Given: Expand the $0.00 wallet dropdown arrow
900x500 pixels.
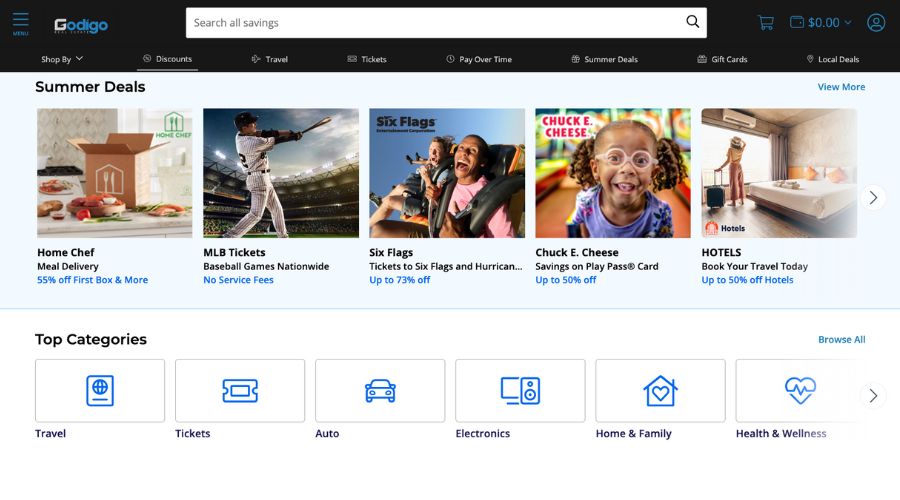Looking at the screenshot, I should (848, 22).
